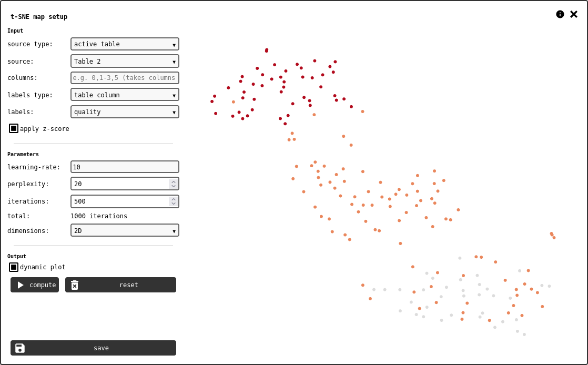Click the info icon at top right
The width and height of the screenshot is (588, 365).
click(x=560, y=14)
